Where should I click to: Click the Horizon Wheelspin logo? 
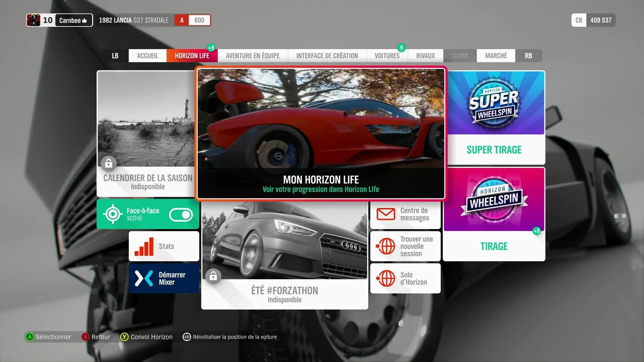pos(494,199)
